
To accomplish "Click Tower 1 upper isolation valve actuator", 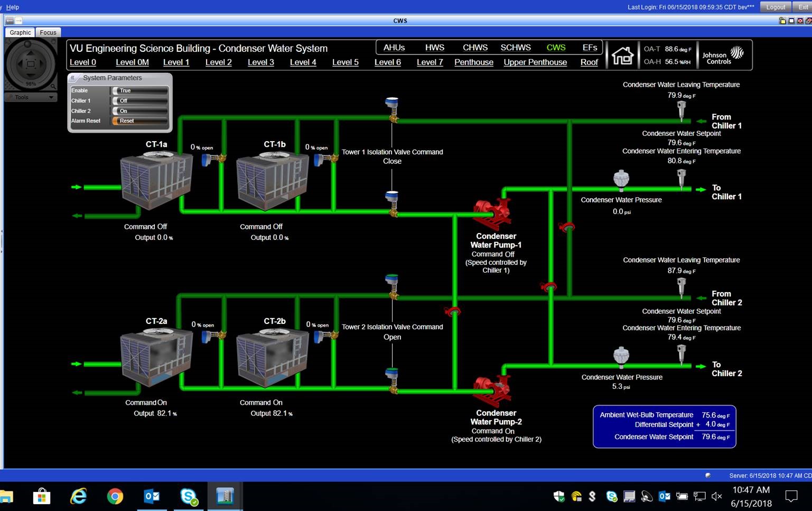I will 392,109.
